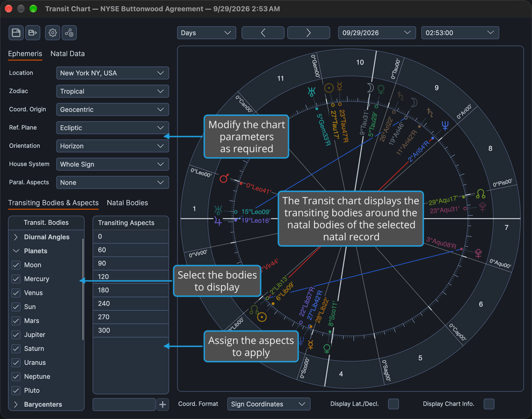
Task: Open the Coord. Format dropdown
Action: pos(269,404)
